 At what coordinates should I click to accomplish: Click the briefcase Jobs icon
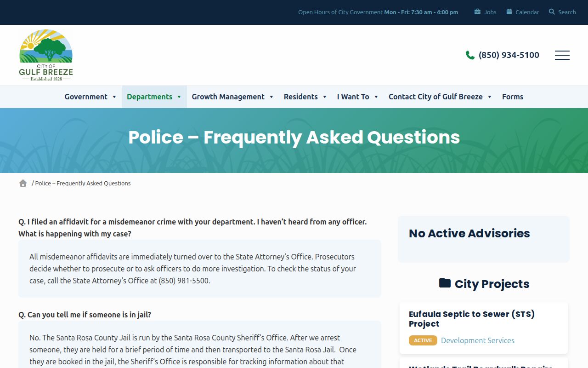click(x=477, y=12)
